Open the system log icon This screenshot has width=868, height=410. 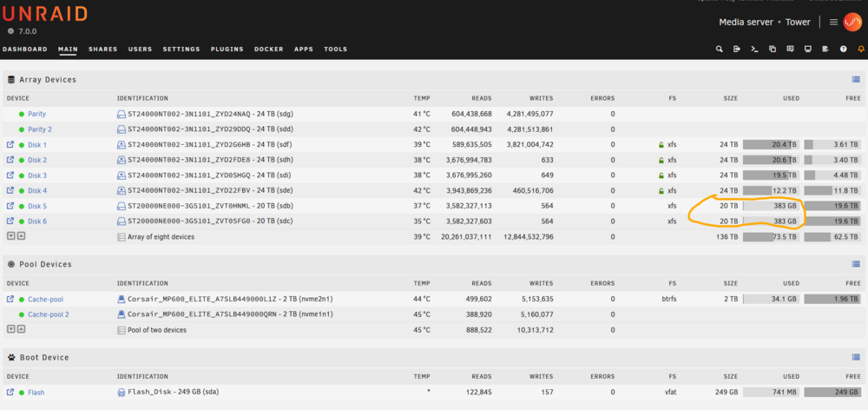825,49
